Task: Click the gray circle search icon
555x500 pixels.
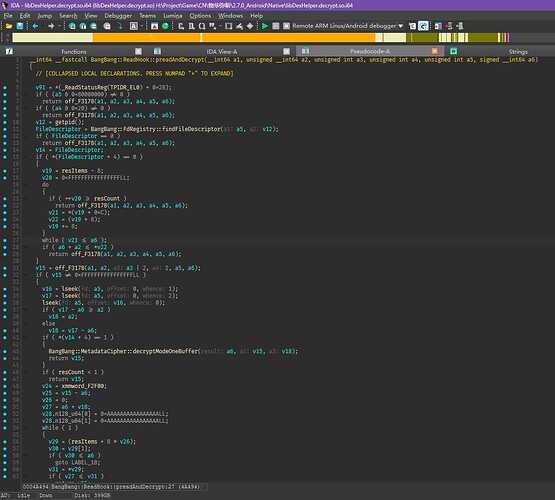Action: [107, 26]
